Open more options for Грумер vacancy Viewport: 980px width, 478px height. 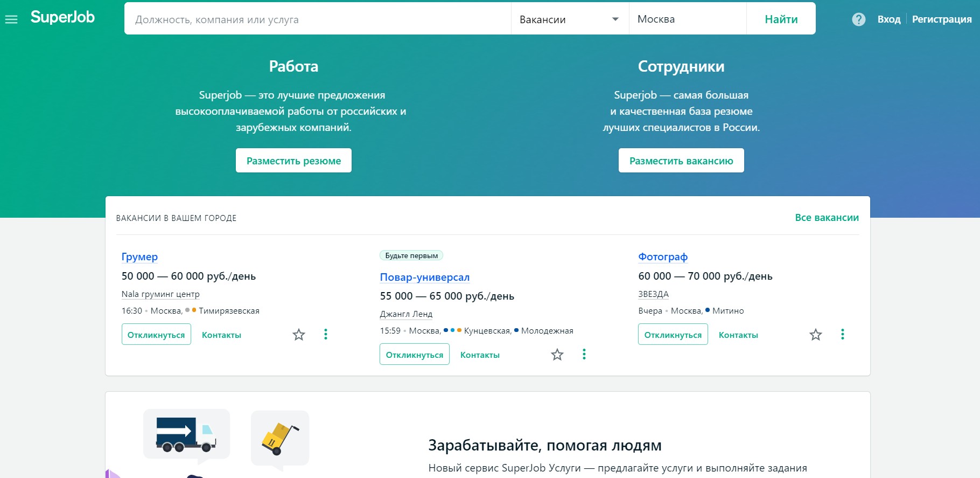tap(326, 334)
